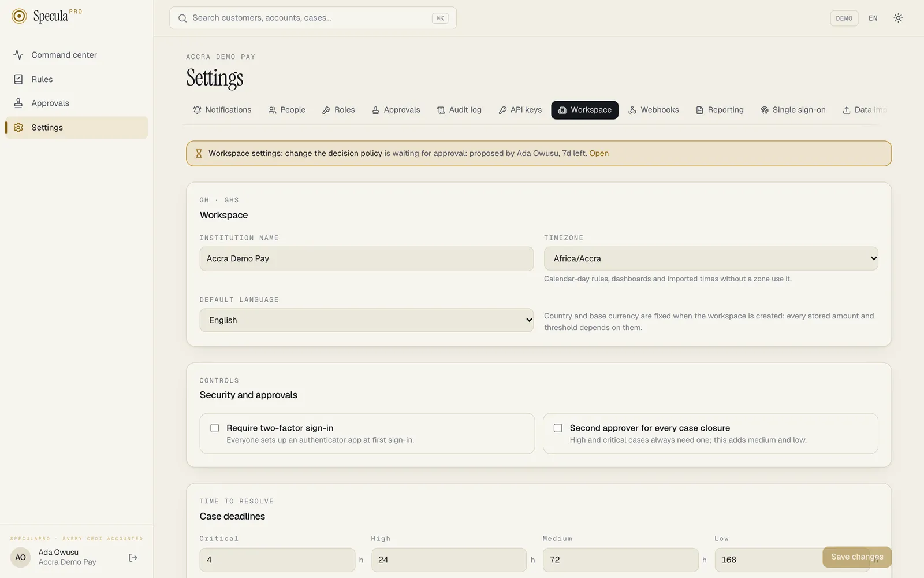Click the High deadline hours field
Image resolution: width=924 pixels, height=578 pixels.
449,560
